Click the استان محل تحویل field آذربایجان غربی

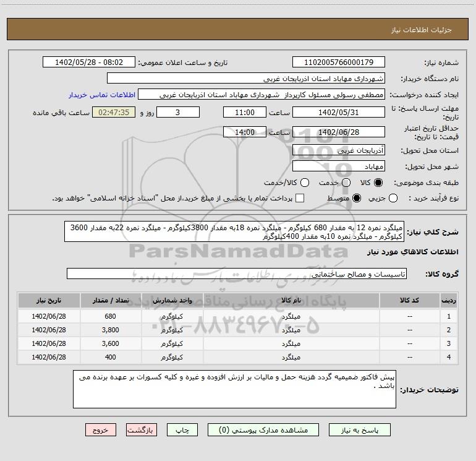(339, 150)
